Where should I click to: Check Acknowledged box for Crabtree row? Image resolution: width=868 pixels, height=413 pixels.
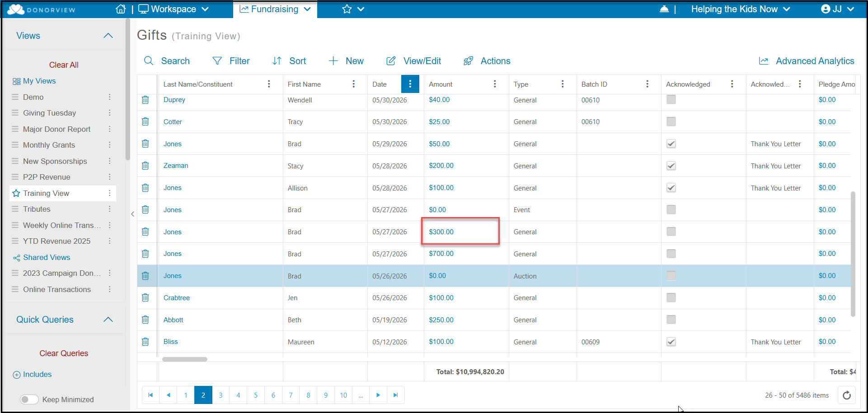coord(671,298)
